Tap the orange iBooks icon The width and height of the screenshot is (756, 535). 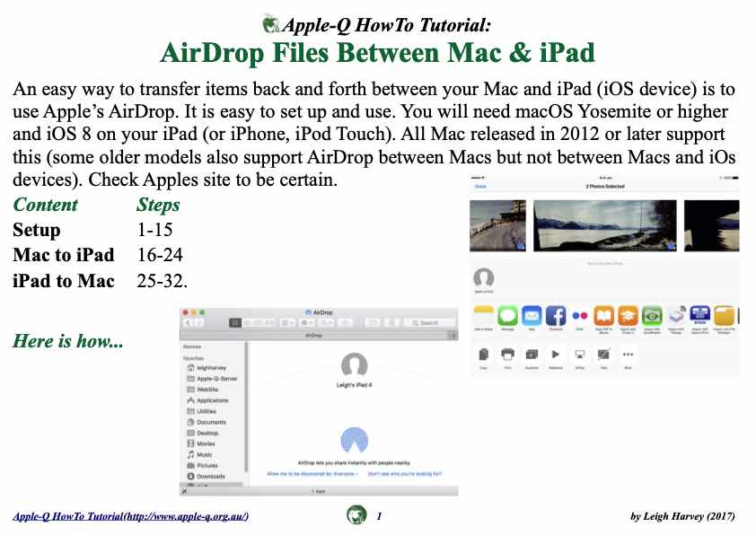[x=603, y=316]
